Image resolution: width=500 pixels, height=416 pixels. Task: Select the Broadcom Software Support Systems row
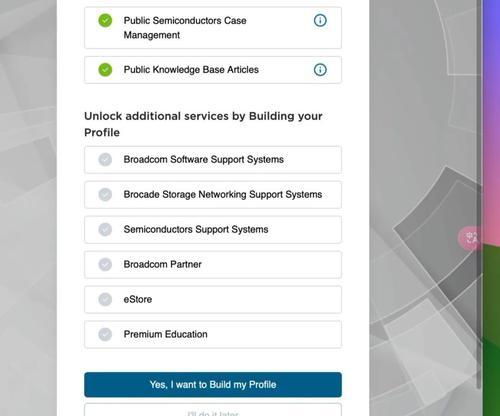point(213,160)
